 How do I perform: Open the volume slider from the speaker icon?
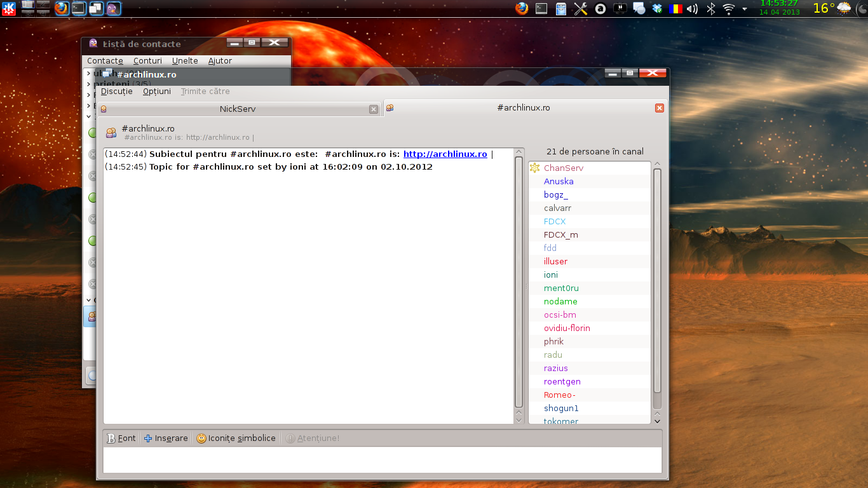click(x=692, y=8)
